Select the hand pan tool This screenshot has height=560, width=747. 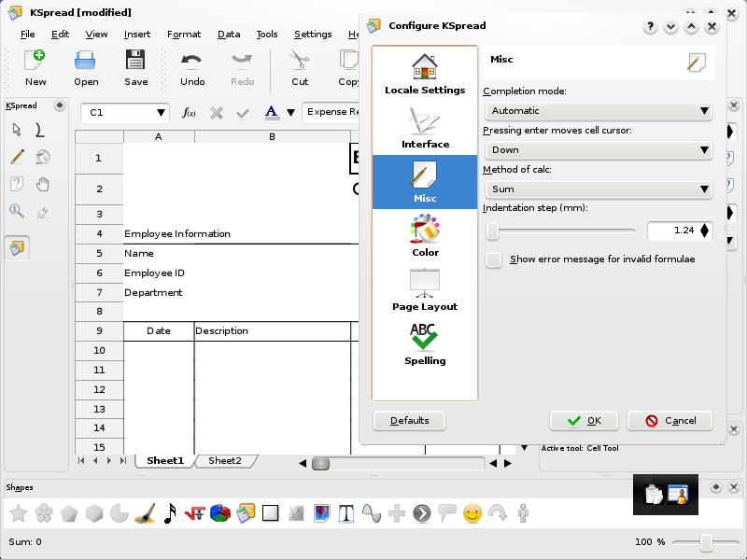42,184
